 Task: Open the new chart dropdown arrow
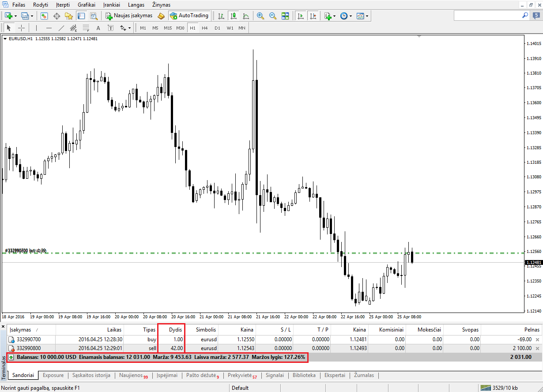click(16, 16)
